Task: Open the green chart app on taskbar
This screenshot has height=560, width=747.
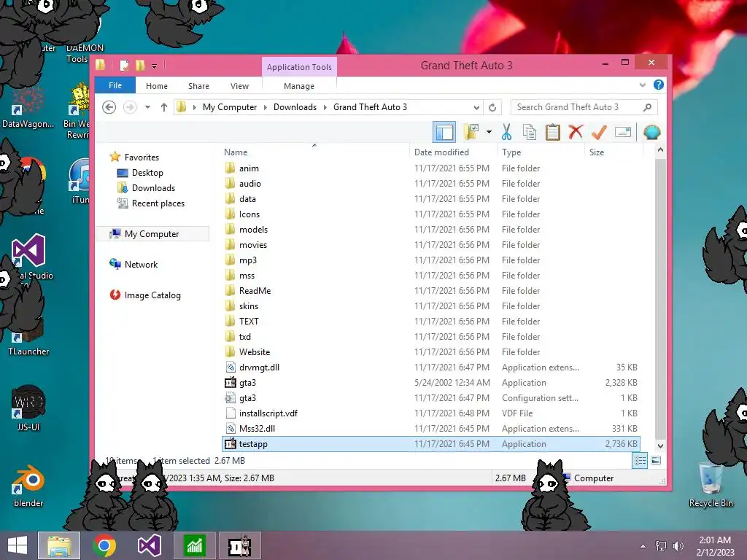Action: tap(194, 545)
